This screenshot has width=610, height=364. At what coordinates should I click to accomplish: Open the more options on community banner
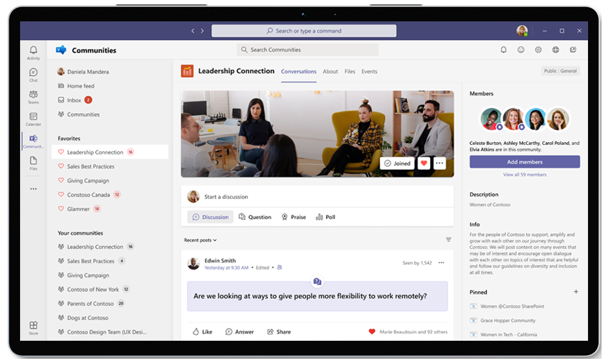coord(440,164)
